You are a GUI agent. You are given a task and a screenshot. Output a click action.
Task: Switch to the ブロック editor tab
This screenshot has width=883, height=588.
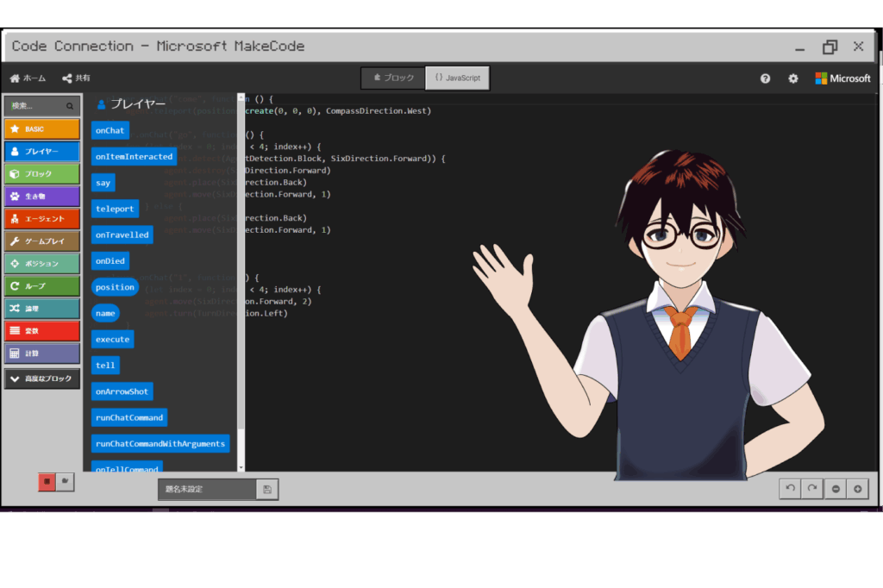pyautogui.click(x=393, y=78)
